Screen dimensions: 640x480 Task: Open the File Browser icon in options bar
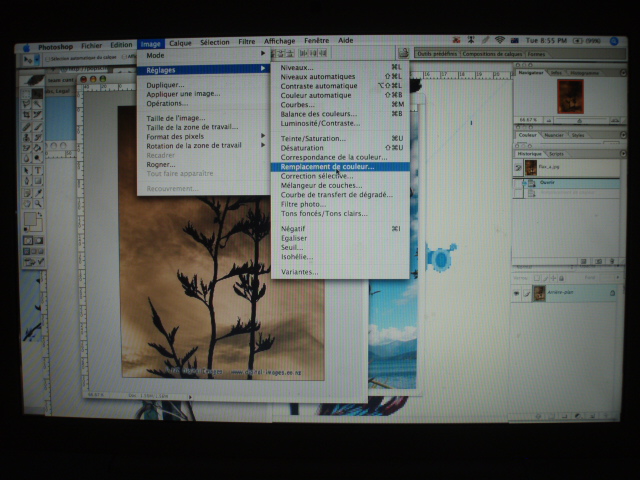point(404,53)
